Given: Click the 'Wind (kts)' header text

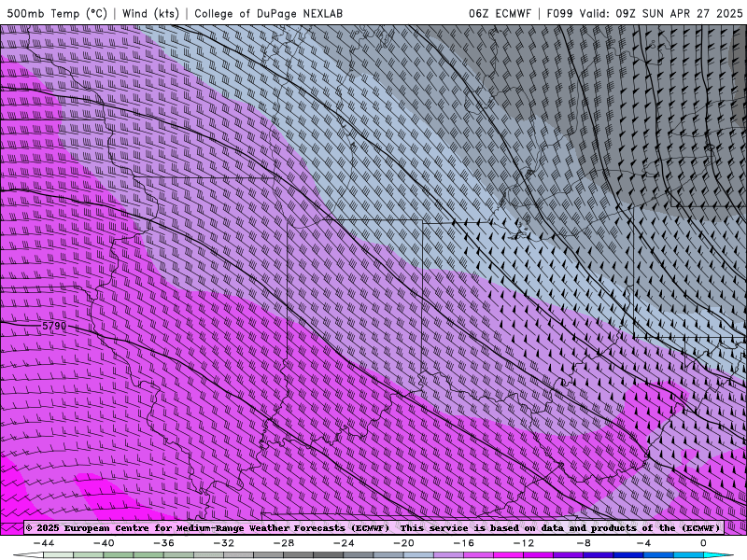Looking at the screenshot, I should pos(150,13).
